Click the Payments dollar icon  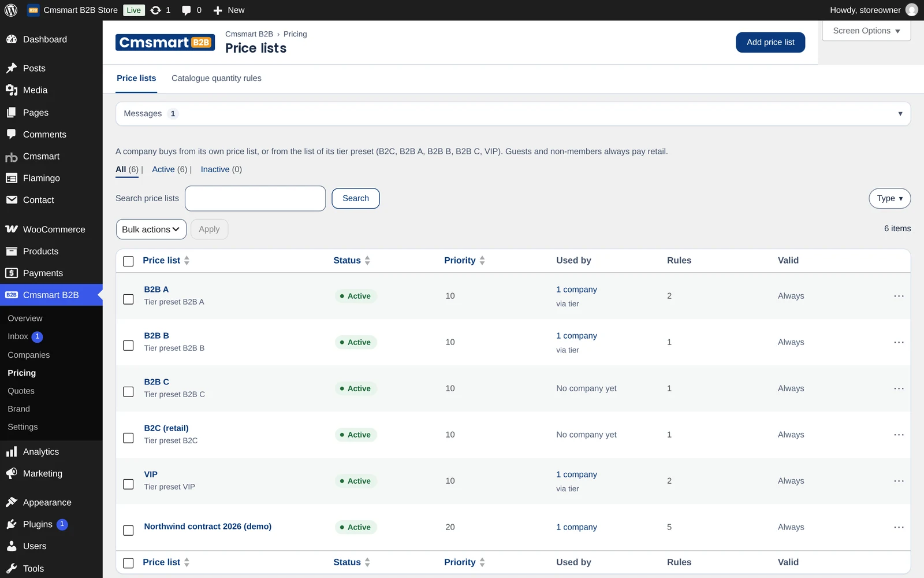[12, 273]
